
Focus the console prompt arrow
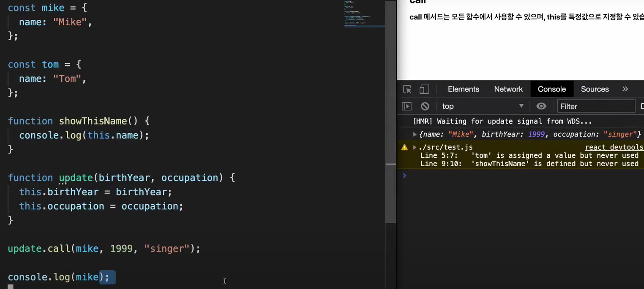coord(404,176)
